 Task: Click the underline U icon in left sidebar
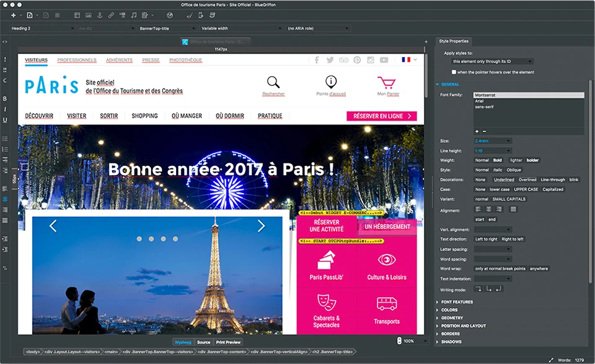[5, 121]
